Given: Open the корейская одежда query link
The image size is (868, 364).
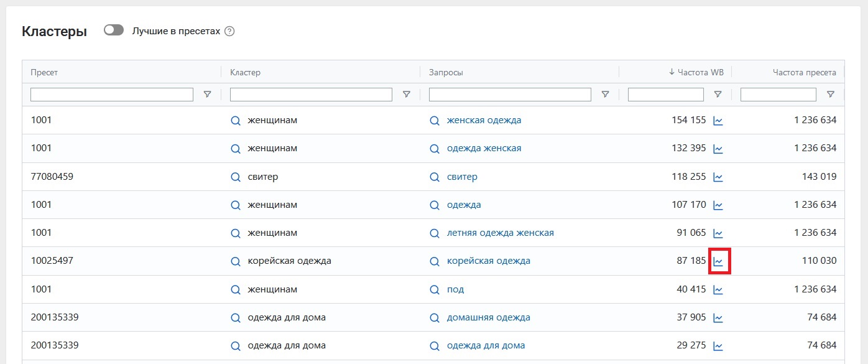Looking at the screenshot, I should (x=488, y=261).
